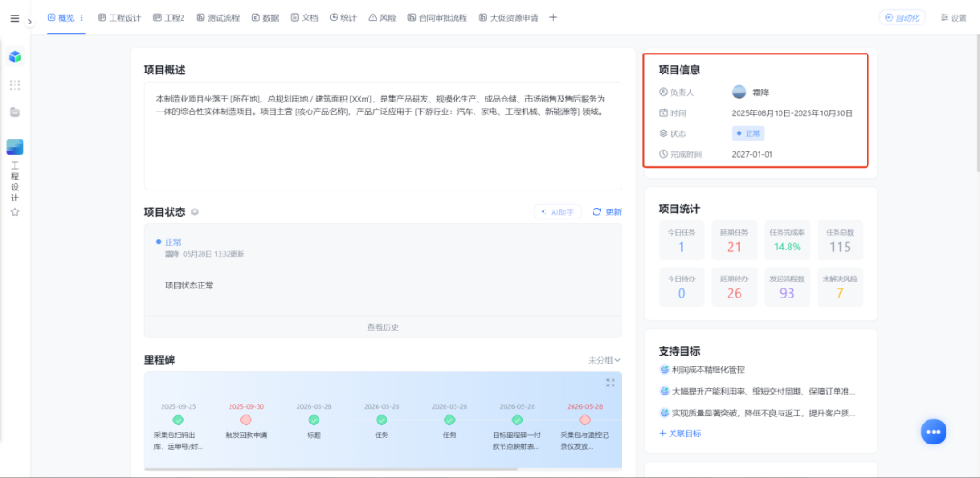The width and height of the screenshot is (980, 478).
Task: Open the 未解决风险 card showing 7
Action: [x=840, y=287]
